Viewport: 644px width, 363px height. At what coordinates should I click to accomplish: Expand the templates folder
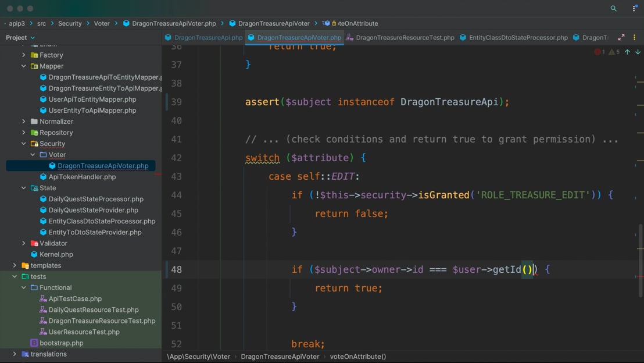click(x=15, y=265)
